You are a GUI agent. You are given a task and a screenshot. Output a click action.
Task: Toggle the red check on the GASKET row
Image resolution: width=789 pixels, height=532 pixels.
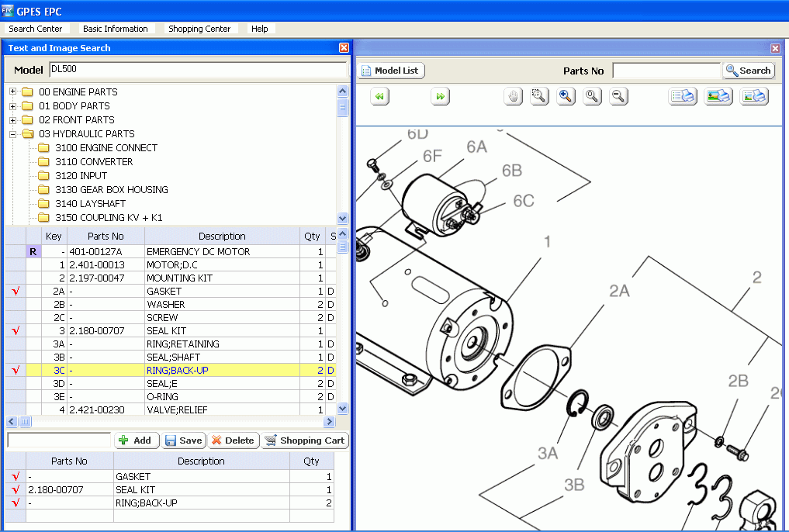pyautogui.click(x=14, y=291)
